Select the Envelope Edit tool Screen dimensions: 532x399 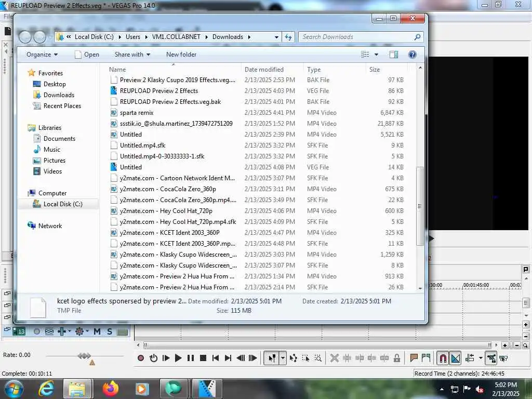(294, 358)
